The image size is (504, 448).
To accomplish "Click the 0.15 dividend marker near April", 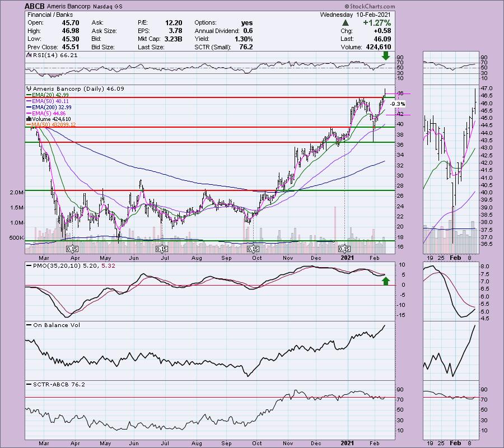I will (72, 249).
